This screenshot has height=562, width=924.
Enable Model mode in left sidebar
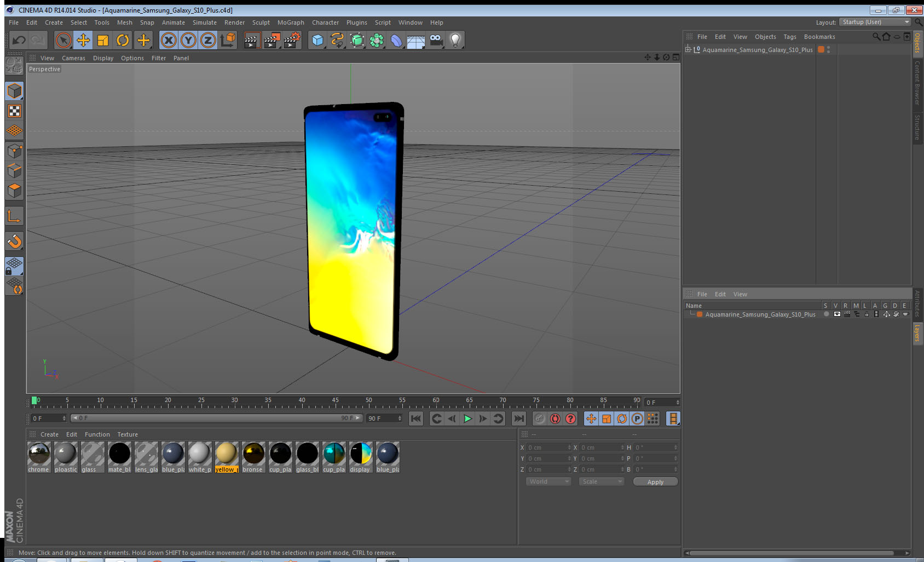(14, 91)
